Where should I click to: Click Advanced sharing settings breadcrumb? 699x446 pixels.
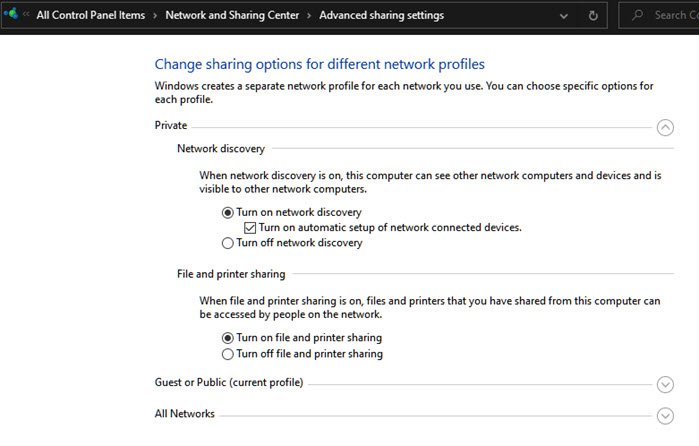click(x=381, y=16)
